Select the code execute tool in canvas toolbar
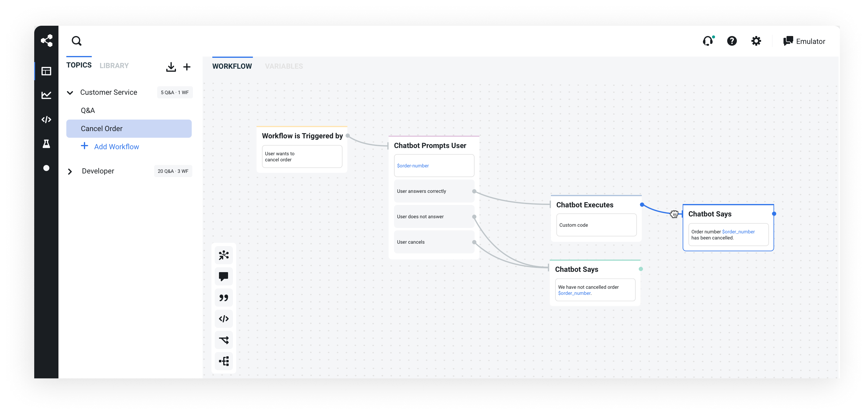The width and height of the screenshot is (868, 415). (224, 319)
